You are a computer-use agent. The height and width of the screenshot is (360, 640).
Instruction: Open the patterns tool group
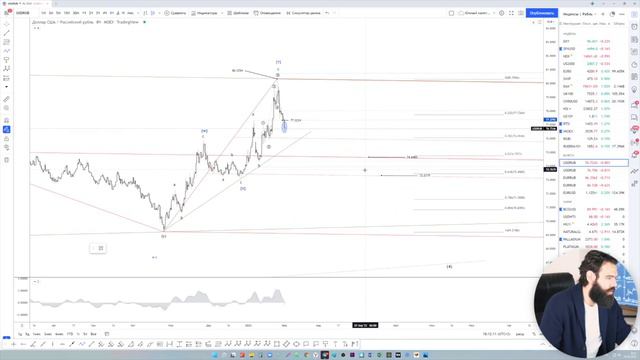coord(7,69)
